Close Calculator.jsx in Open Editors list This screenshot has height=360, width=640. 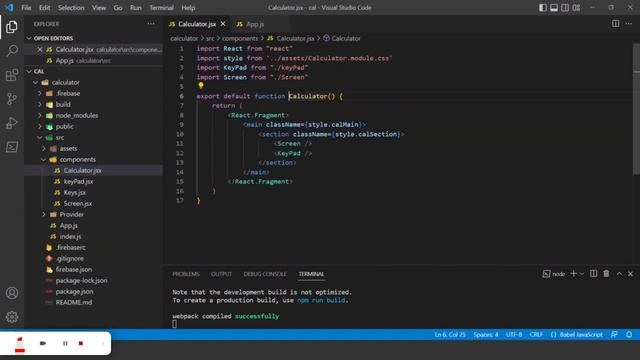coord(40,49)
